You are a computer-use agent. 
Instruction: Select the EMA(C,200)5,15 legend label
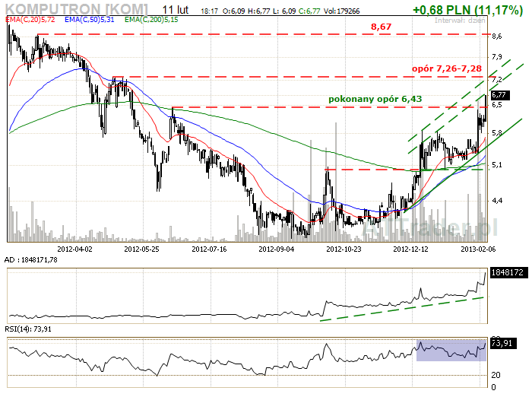pyautogui.click(x=151, y=20)
